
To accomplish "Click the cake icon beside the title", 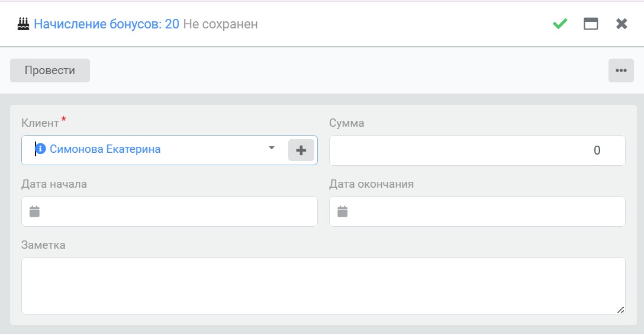I will (24, 24).
